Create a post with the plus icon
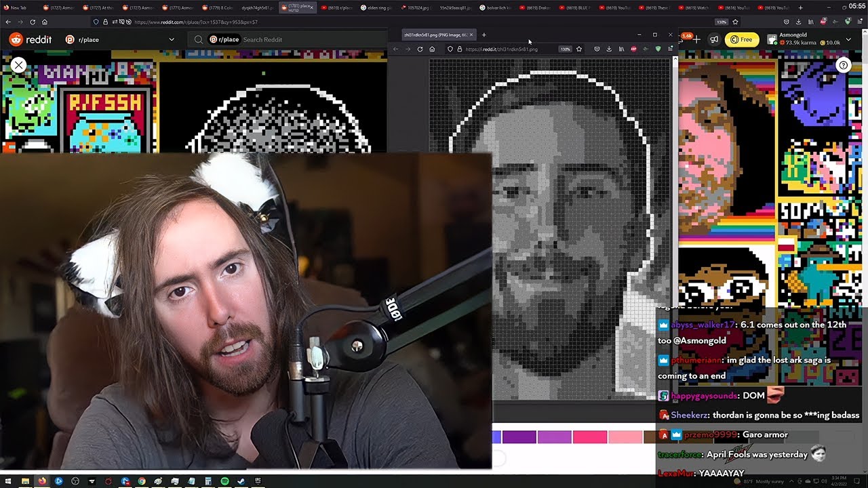 click(x=696, y=39)
